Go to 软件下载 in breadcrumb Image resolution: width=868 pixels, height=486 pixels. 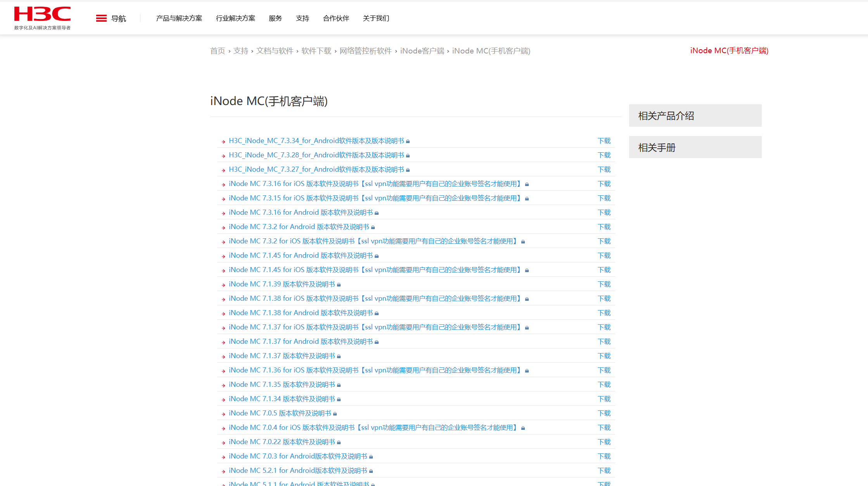point(316,51)
